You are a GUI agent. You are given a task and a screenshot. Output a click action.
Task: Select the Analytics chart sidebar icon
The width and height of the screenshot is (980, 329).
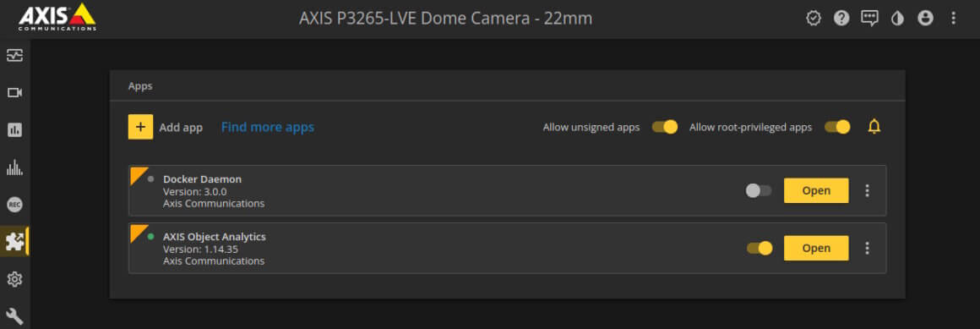point(14,130)
